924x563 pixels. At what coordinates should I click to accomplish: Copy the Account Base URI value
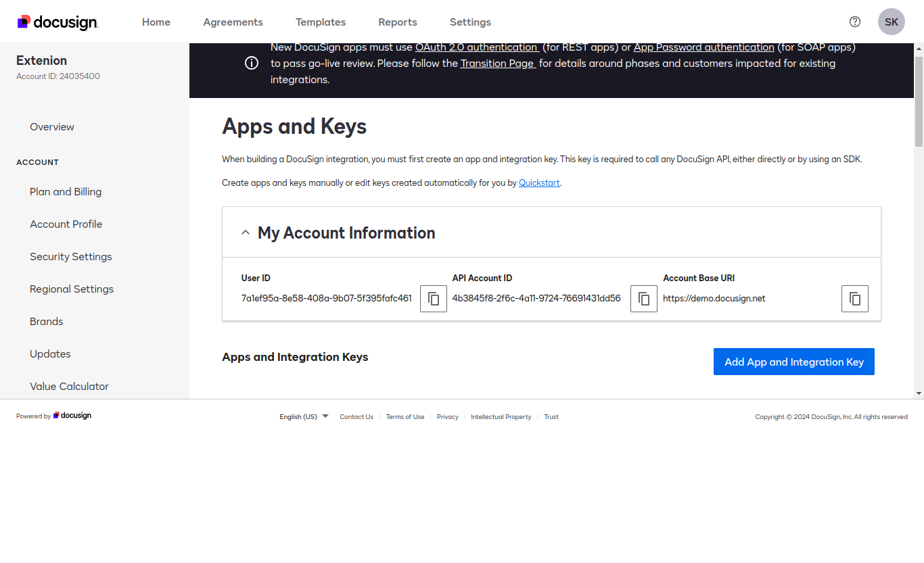(x=855, y=299)
